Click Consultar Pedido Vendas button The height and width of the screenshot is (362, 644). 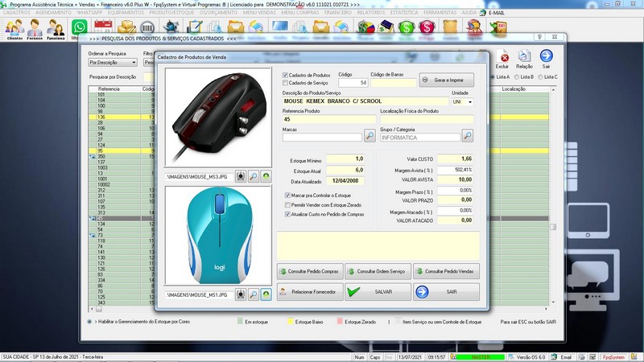(447, 271)
